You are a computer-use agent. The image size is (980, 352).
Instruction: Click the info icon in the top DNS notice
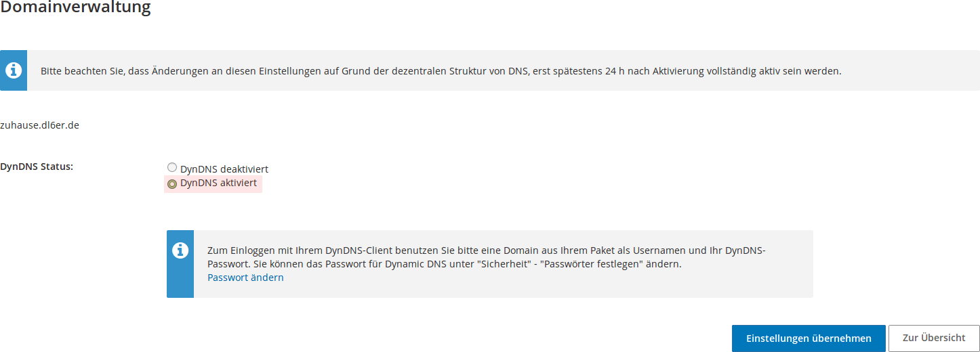pos(14,70)
